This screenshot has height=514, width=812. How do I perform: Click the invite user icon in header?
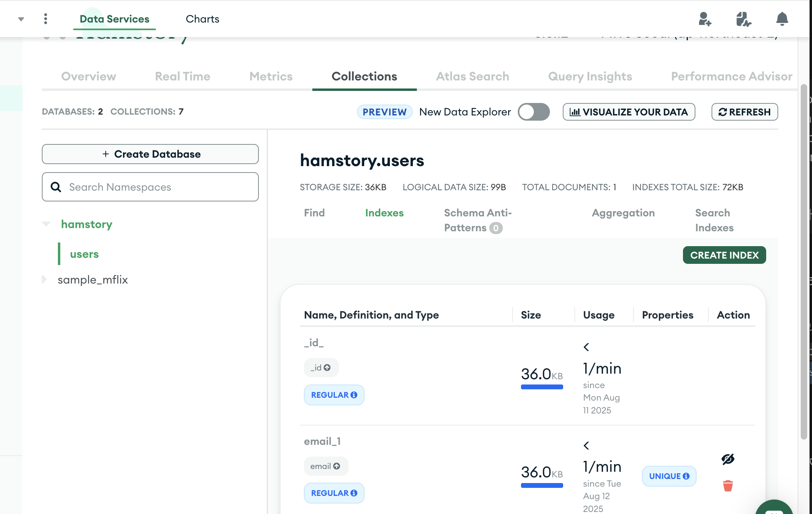(704, 19)
